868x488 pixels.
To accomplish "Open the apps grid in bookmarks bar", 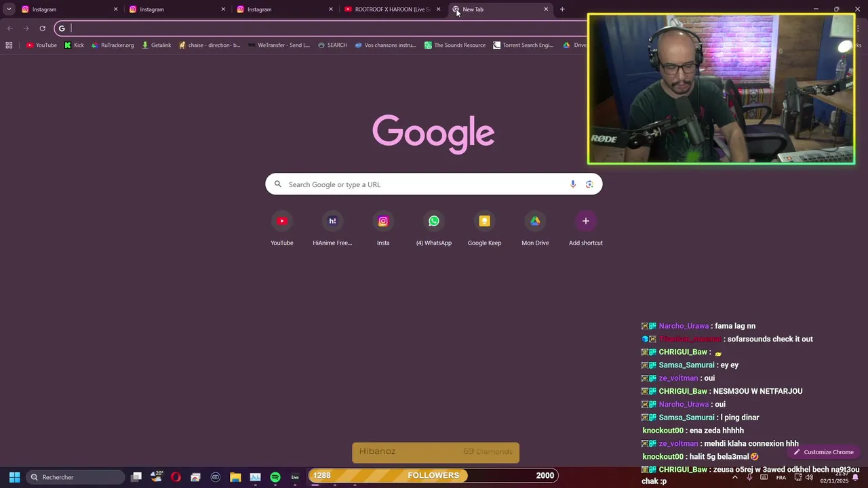I will click(9, 45).
